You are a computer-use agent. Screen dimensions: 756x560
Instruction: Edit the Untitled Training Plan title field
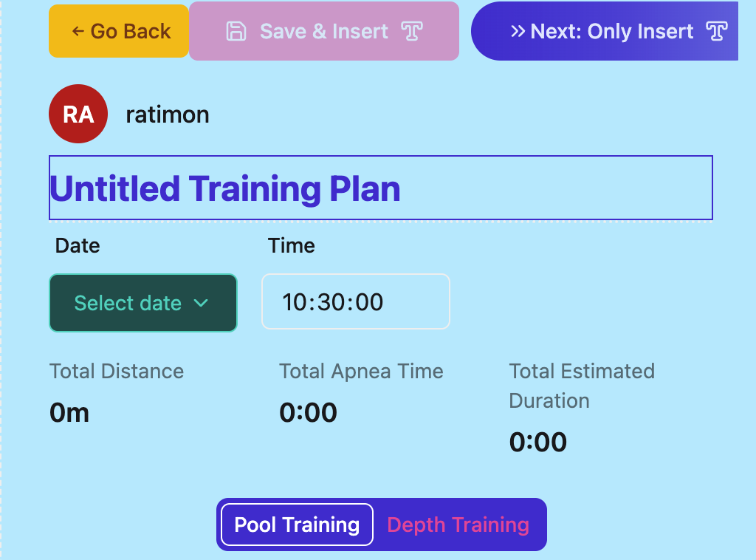click(380, 188)
